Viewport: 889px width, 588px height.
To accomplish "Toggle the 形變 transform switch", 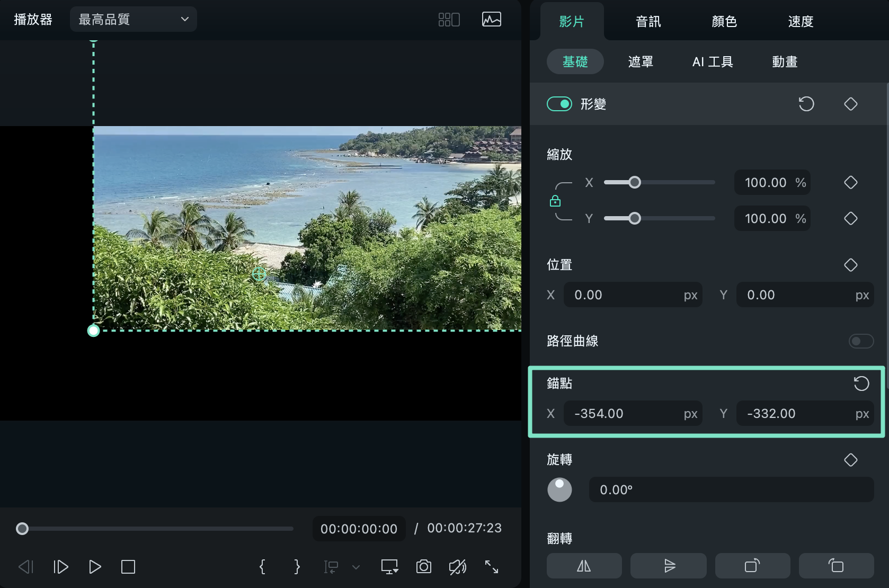I will 559,104.
